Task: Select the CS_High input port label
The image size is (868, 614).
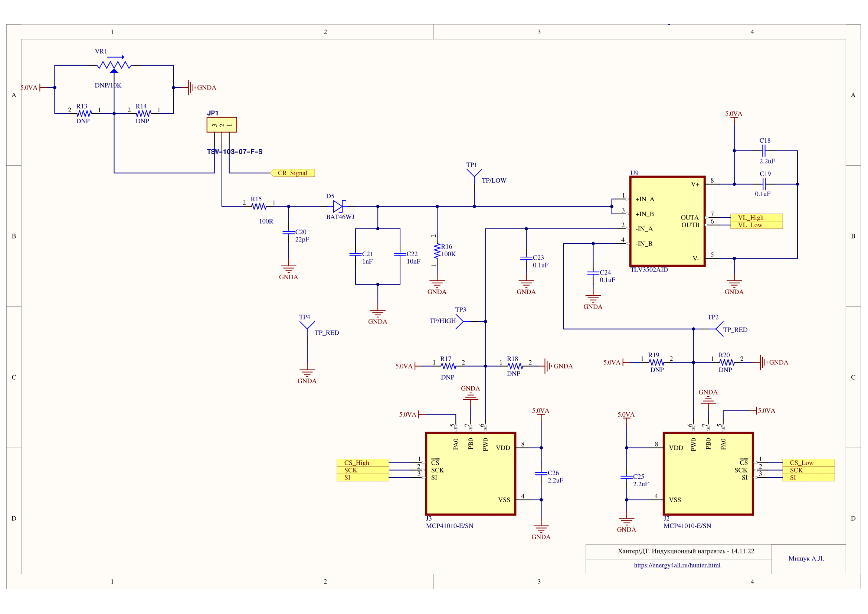Action: (x=363, y=462)
